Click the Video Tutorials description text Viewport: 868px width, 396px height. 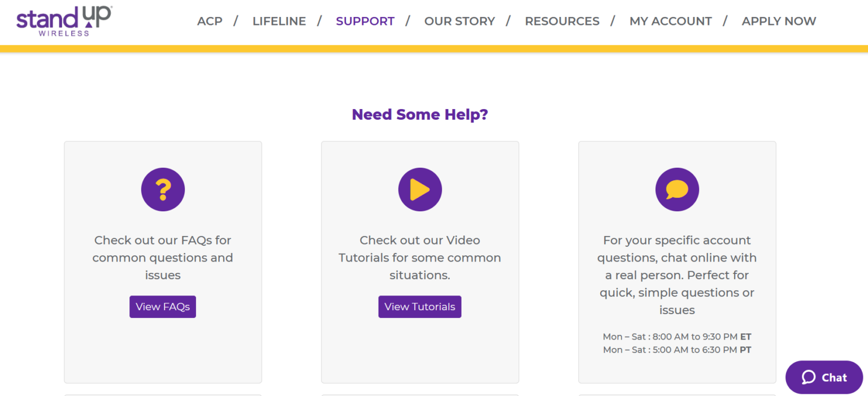pyautogui.click(x=420, y=258)
